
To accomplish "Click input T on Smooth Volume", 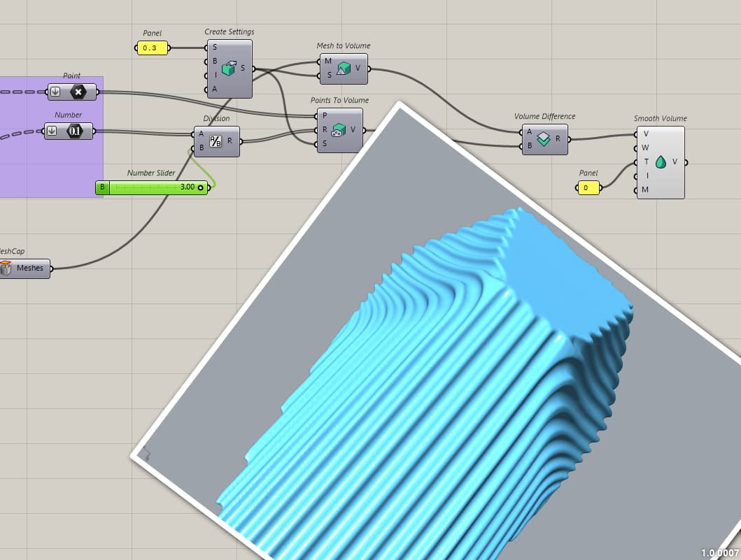I will pyautogui.click(x=646, y=162).
